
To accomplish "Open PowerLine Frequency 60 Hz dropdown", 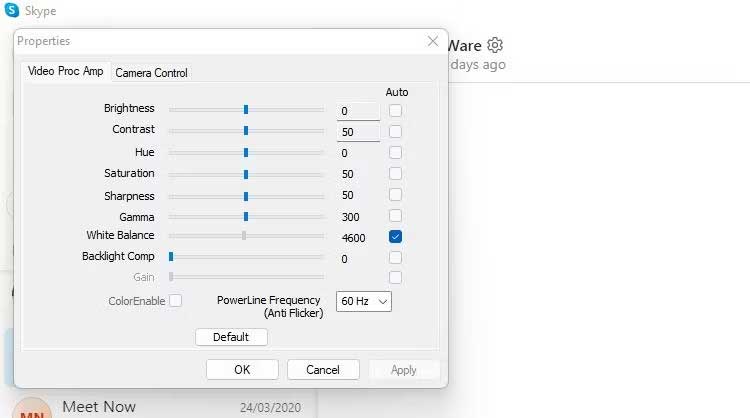I will point(363,301).
